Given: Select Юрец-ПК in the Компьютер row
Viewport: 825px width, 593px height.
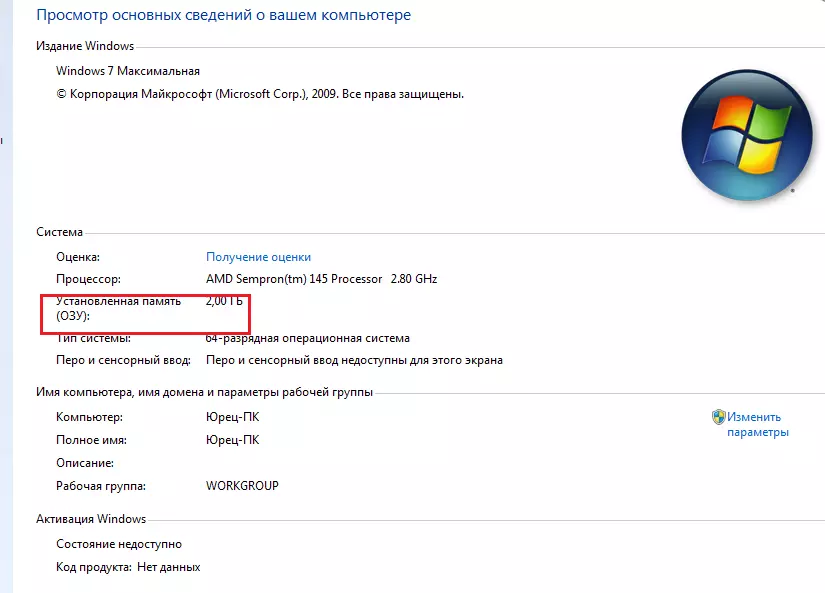Looking at the screenshot, I should tap(232, 417).
